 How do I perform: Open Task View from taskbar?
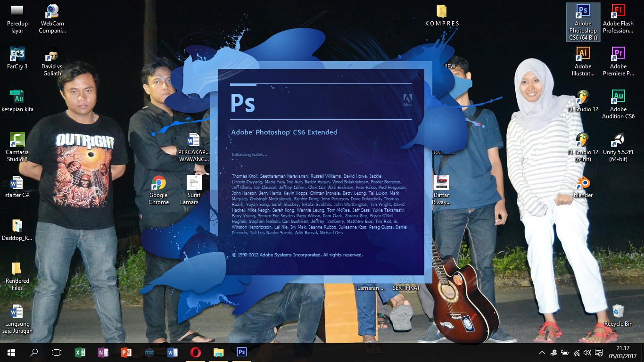pyautogui.click(x=57, y=352)
